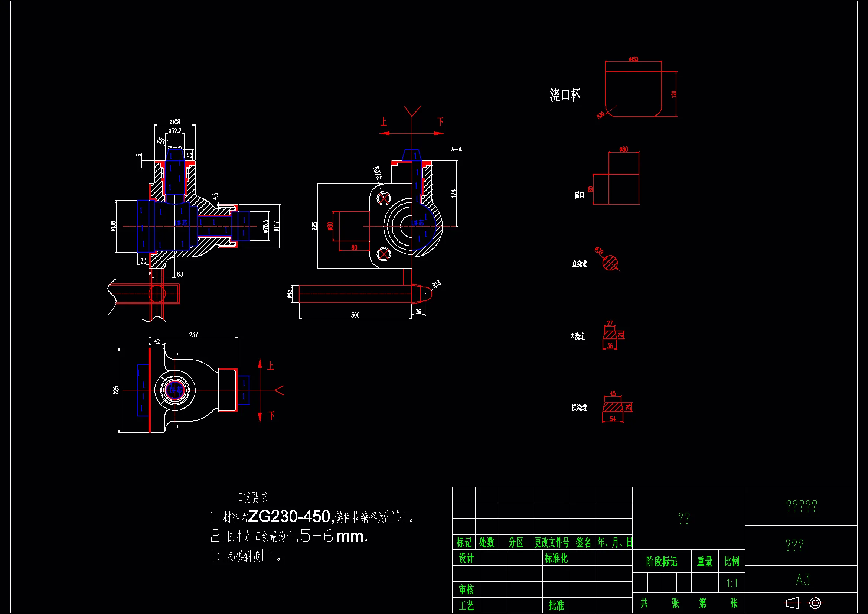Click the 1:1 scale value cell
This screenshot has width=868, height=614.
click(x=731, y=583)
